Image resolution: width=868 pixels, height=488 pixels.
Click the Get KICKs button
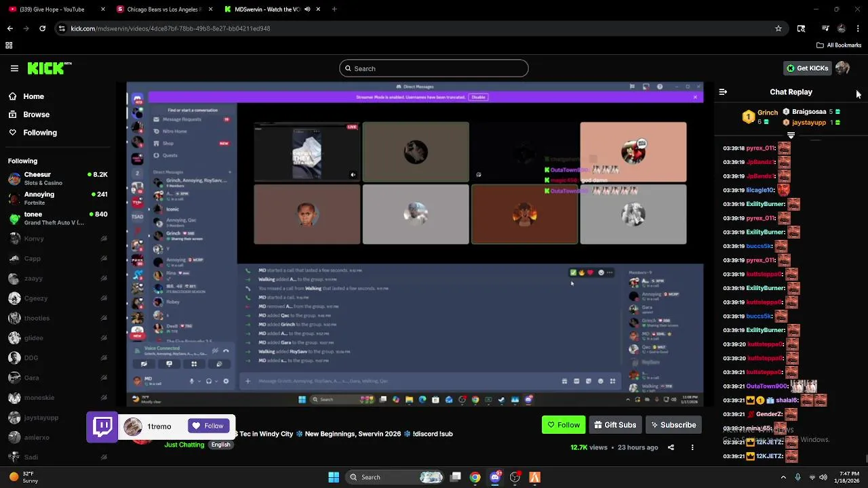click(807, 68)
